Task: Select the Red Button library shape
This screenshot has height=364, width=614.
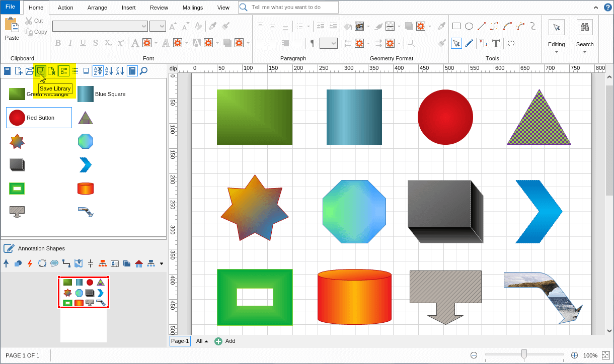Action: coord(39,118)
